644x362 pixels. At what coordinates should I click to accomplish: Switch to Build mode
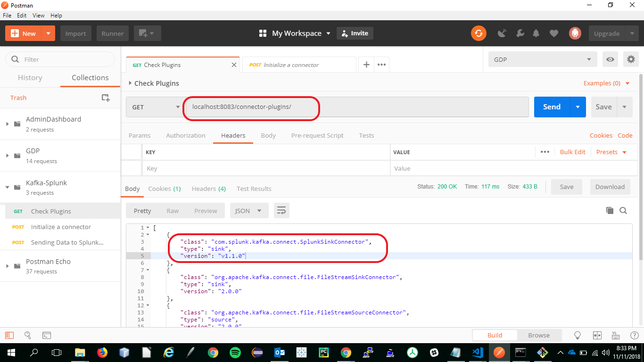tap(495, 335)
